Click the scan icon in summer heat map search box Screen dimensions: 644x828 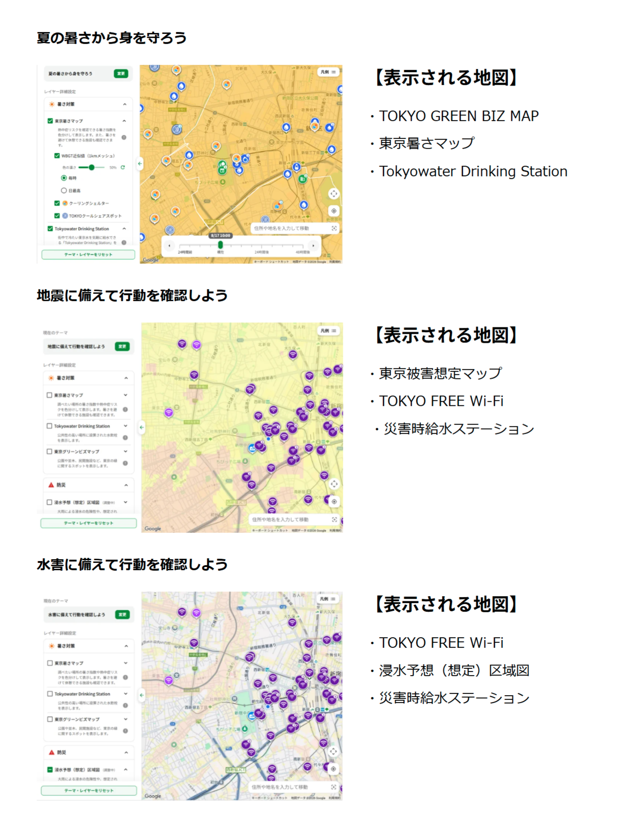(x=334, y=228)
